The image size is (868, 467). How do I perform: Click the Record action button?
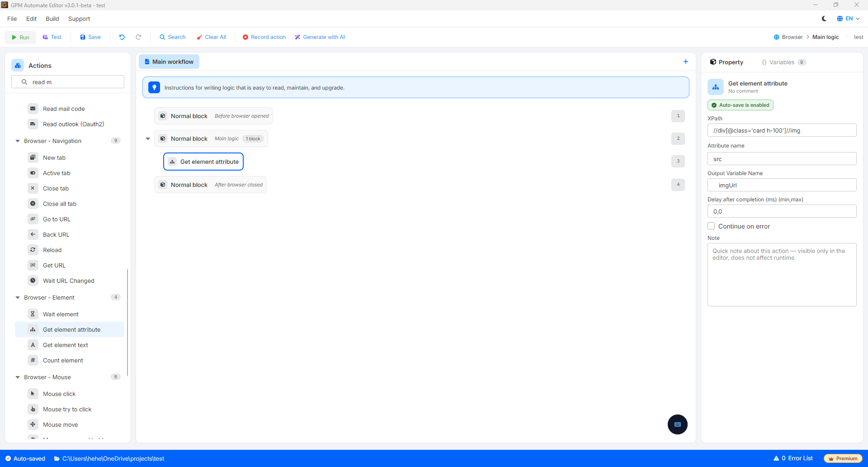264,37
